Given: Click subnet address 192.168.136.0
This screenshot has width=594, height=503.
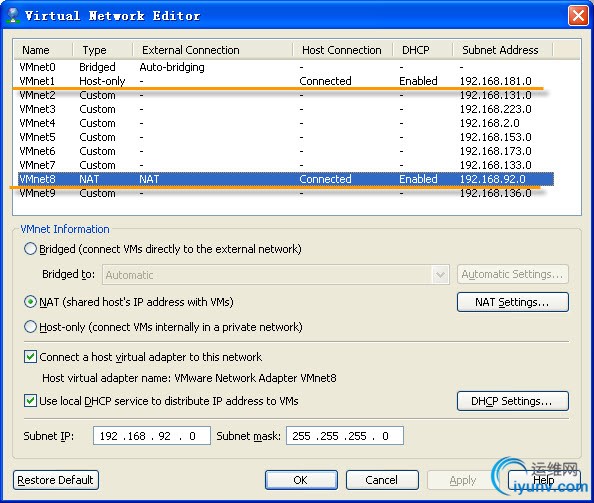Looking at the screenshot, I should [x=496, y=193].
